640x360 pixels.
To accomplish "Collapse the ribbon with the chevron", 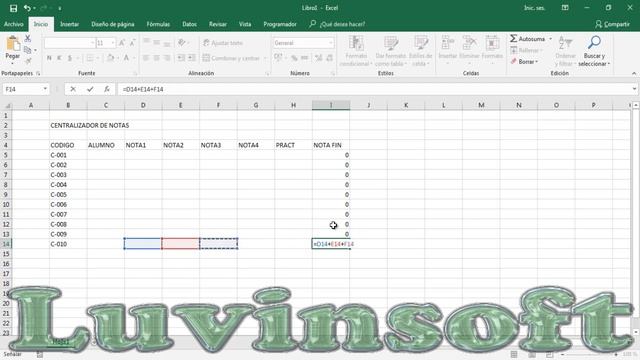I will 634,73.
